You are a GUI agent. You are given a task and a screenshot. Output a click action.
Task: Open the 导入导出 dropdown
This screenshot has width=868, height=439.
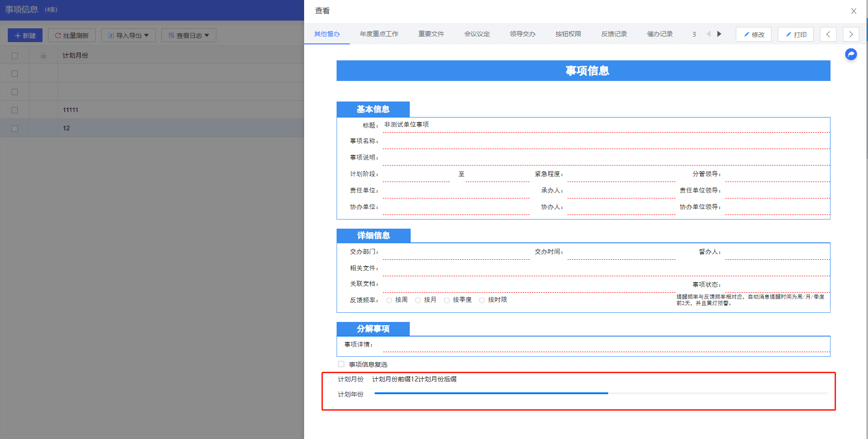(129, 35)
